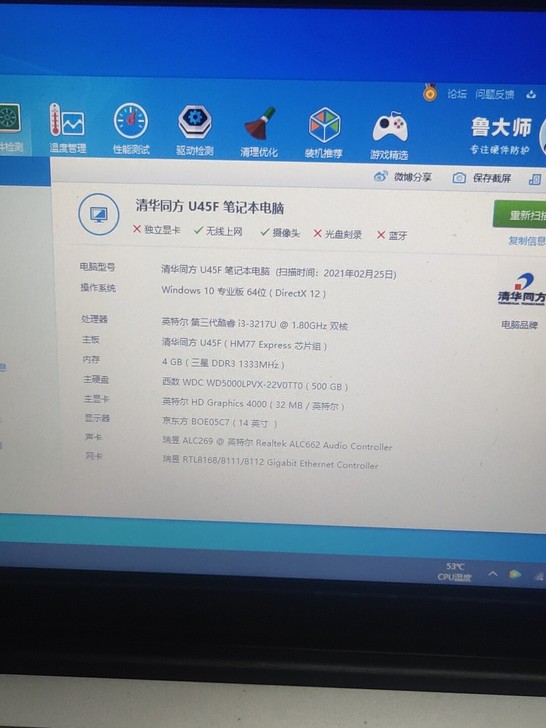Screen dimensions: 546x728
Task: Click the 鲁大师 application logo text
Action: click(501, 127)
